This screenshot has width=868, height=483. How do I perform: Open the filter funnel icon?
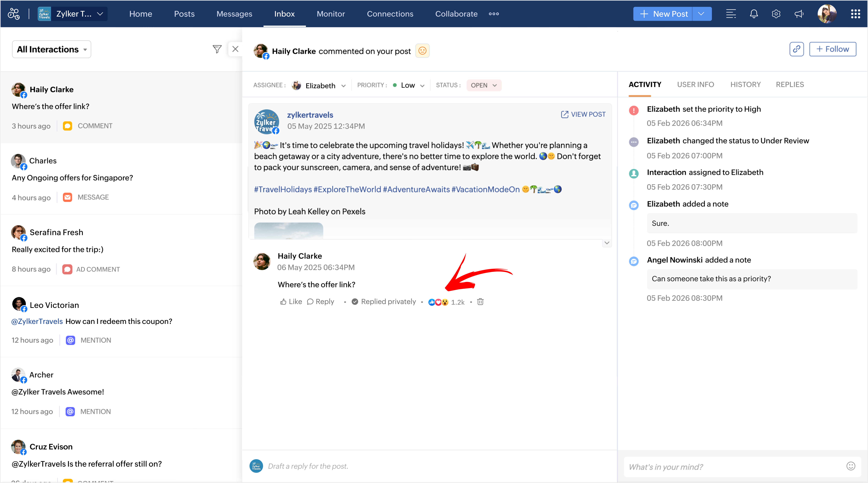point(217,49)
